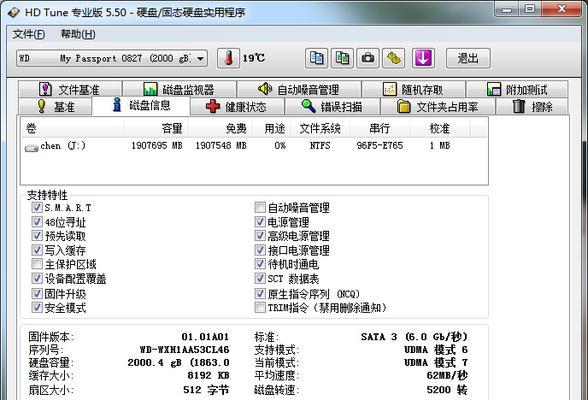Click the green copy screenshot toolbar icon
The width and height of the screenshot is (588, 400).
(342, 58)
